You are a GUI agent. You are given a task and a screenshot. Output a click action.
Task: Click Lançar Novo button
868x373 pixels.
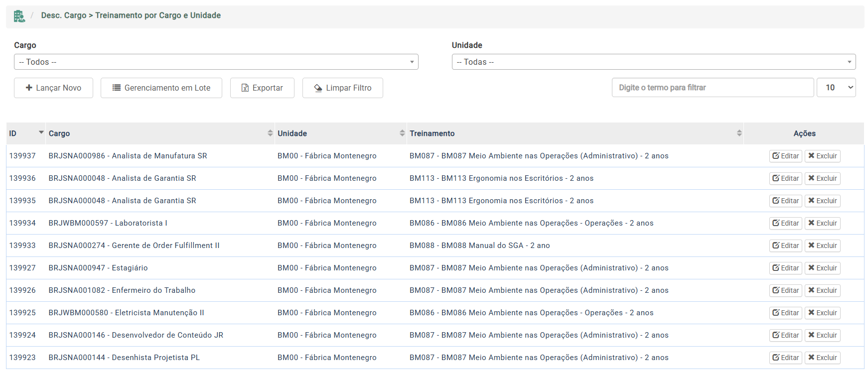pyautogui.click(x=53, y=88)
